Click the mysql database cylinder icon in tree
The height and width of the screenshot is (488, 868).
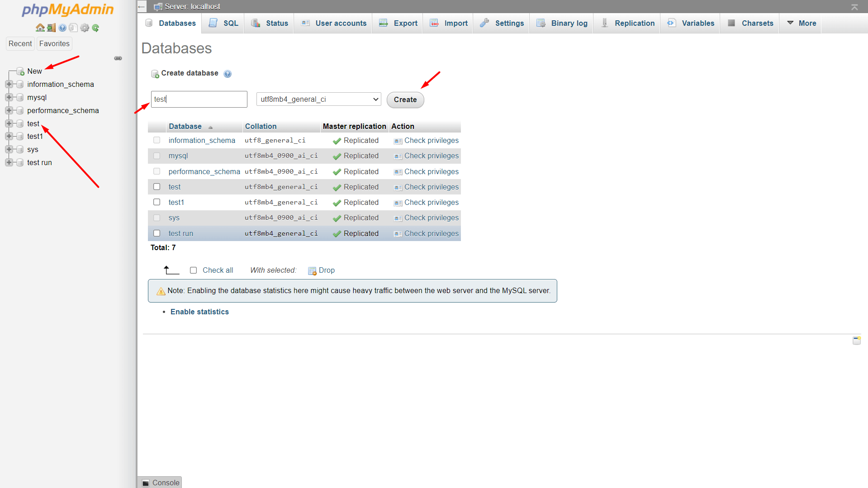pos(20,97)
